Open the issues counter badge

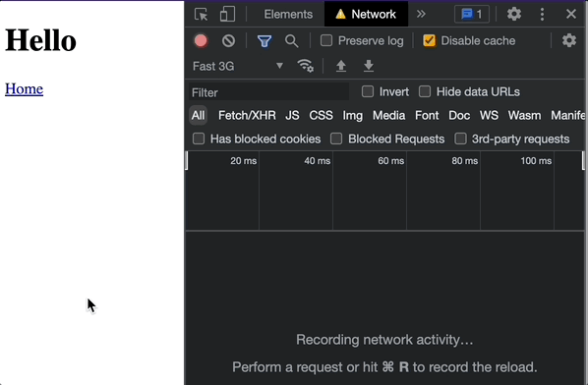point(471,14)
